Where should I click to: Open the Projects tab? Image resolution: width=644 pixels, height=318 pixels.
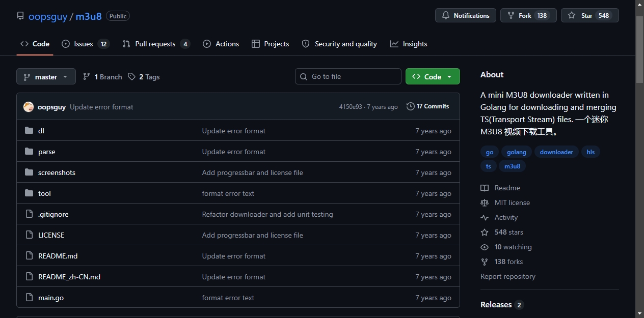(271, 44)
